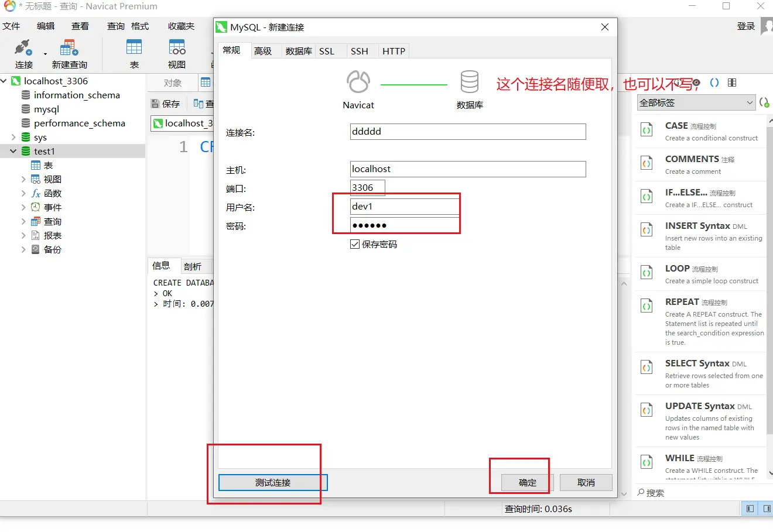Click the 连接 toolbar plug icon
The width and height of the screenshot is (773, 532).
pyautogui.click(x=22, y=47)
